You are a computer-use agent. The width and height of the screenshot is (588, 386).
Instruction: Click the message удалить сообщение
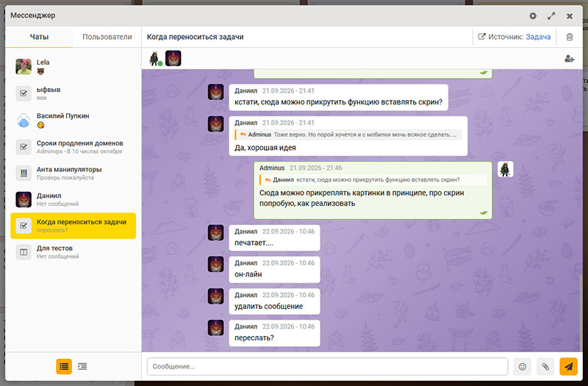pyautogui.click(x=274, y=301)
